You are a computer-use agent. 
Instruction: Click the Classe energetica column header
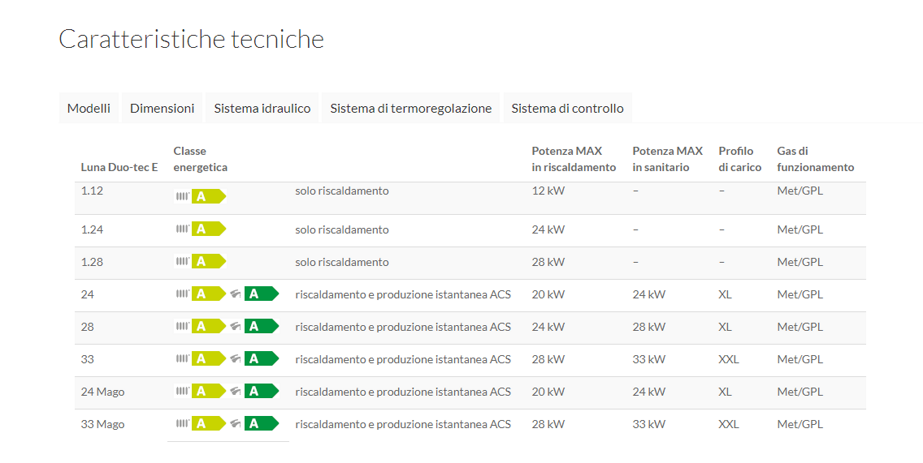(200, 159)
